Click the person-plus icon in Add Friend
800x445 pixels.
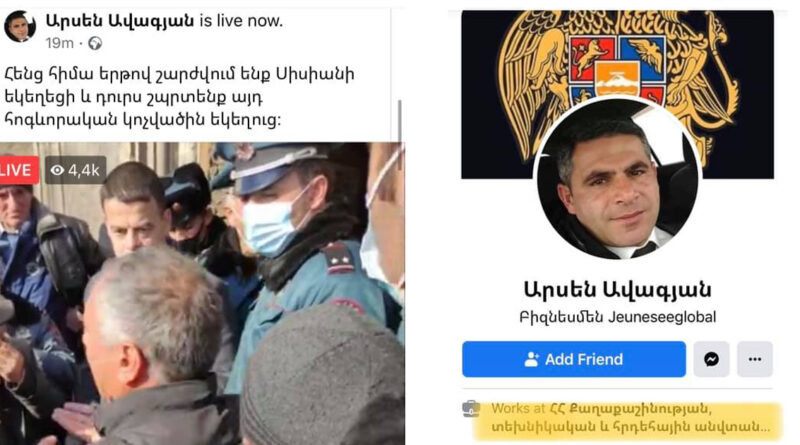pos(532,359)
